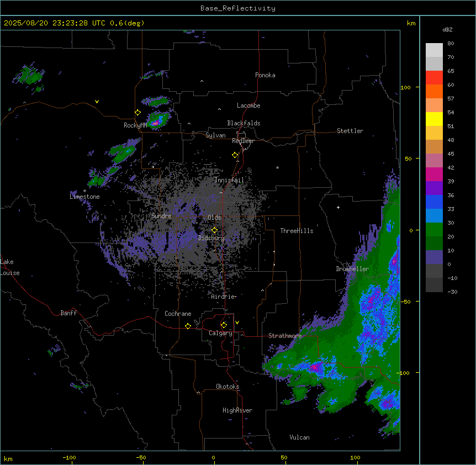Click the bottom axis 50 km tick label
476x465 pixels.
284,457
